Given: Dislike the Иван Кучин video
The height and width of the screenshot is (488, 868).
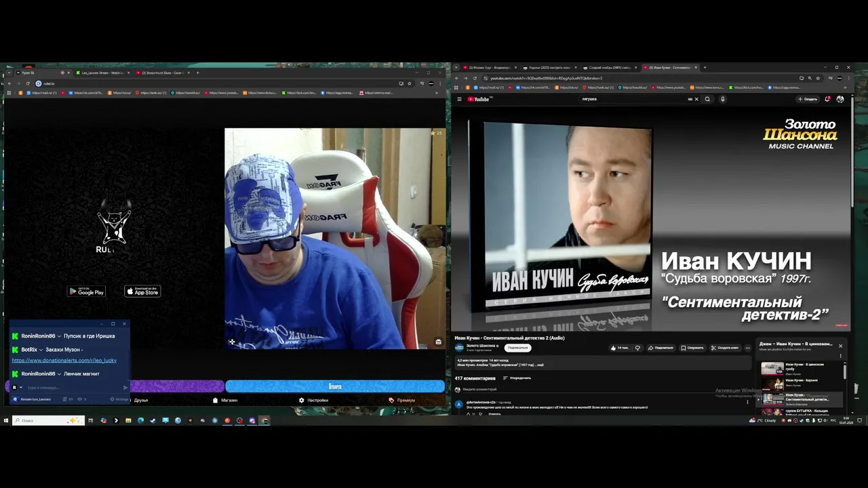Looking at the screenshot, I should pos(637,348).
